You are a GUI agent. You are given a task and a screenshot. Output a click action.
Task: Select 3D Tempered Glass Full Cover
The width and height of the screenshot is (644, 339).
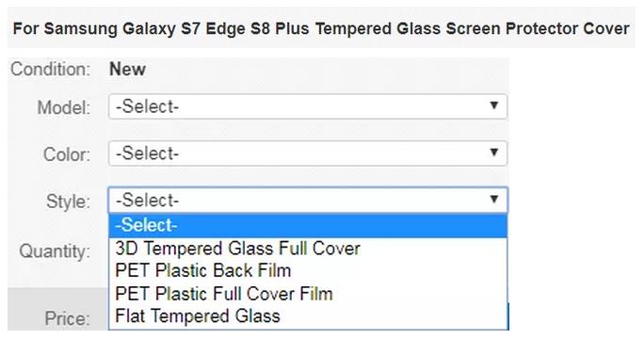coord(308,249)
